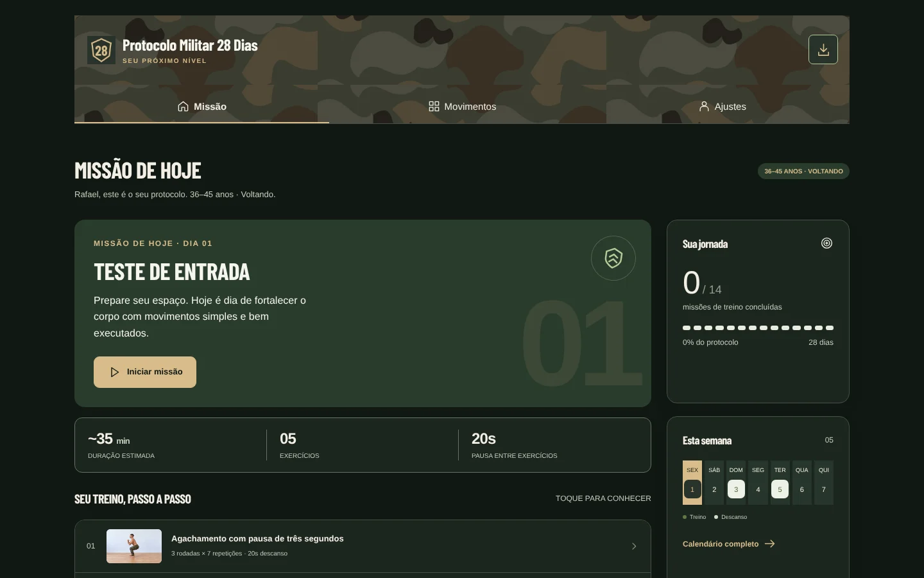Click the 36–45 ANOS · VOLTANDO badge

[x=803, y=171]
